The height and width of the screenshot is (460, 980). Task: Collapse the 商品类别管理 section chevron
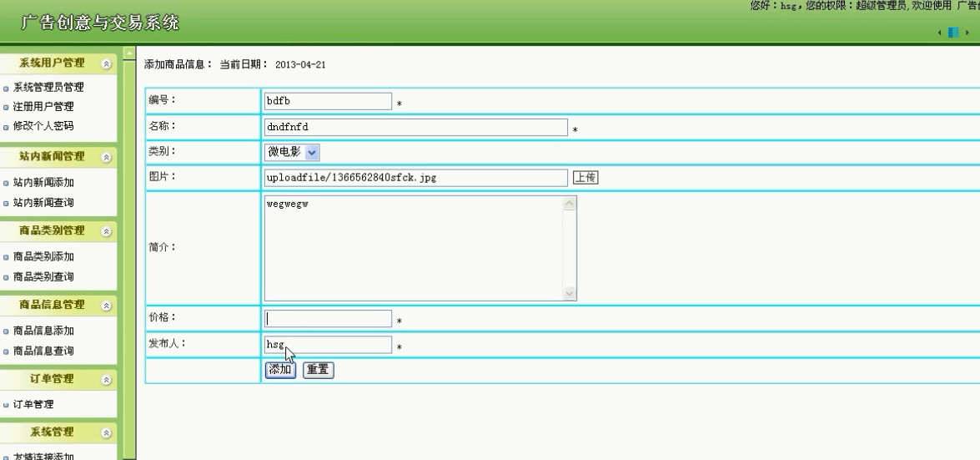coord(106,231)
